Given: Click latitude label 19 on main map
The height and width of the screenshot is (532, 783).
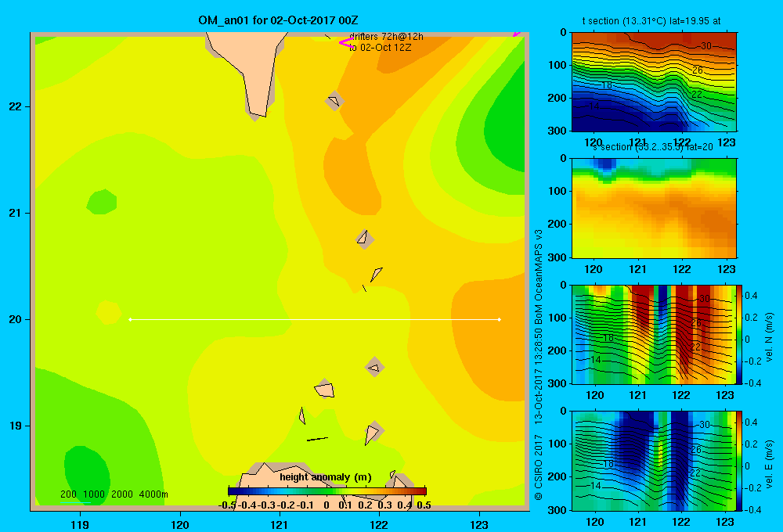Looking at the screenshot, I should 15,426.
